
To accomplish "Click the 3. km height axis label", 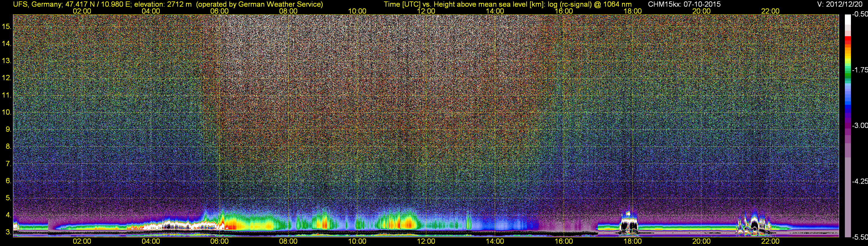I will point(8,232).
